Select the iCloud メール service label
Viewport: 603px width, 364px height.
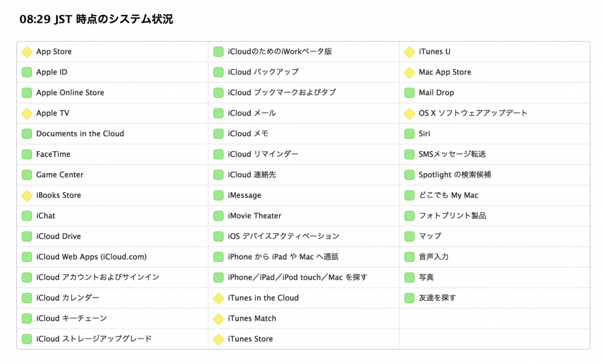pyautogui.click(x=252, y=113)
